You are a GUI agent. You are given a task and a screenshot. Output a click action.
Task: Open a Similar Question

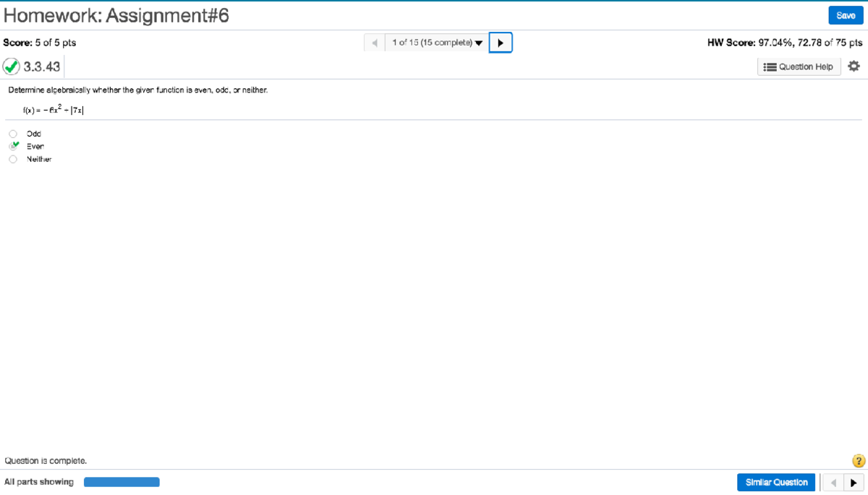point(775,482)
